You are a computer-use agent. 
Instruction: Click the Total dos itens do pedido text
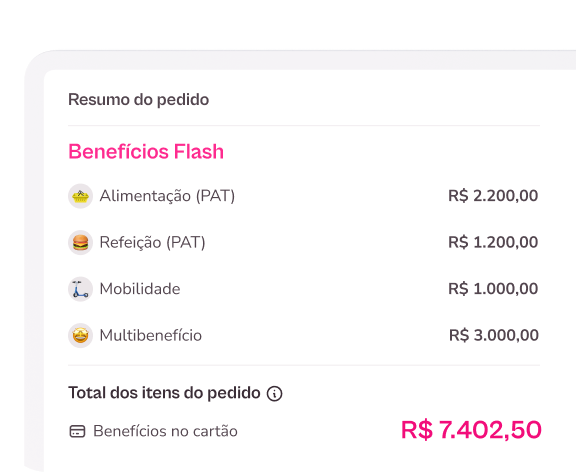[164, 393]
